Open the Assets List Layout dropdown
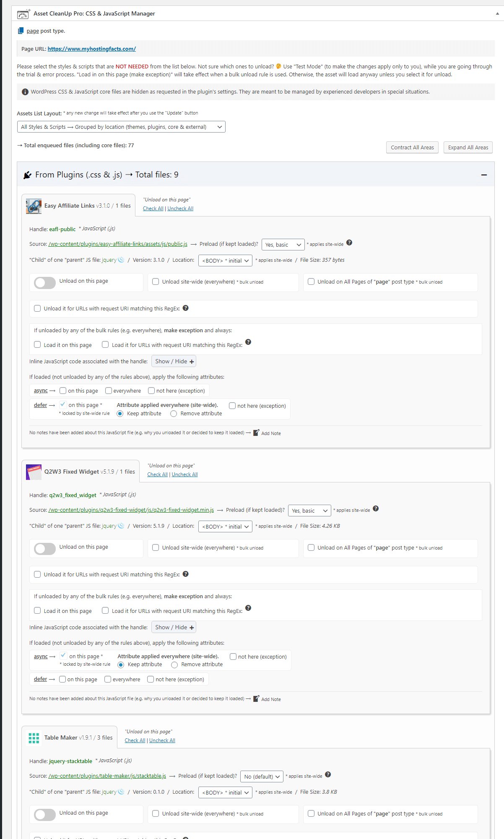Image resolution: width=504 pixels, height=839 pixels. [x=121, y=127]
